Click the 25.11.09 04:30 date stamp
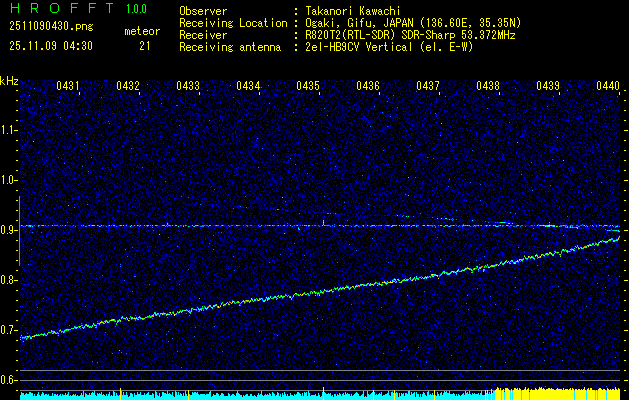The image size is (629, 400). (50, 46)
